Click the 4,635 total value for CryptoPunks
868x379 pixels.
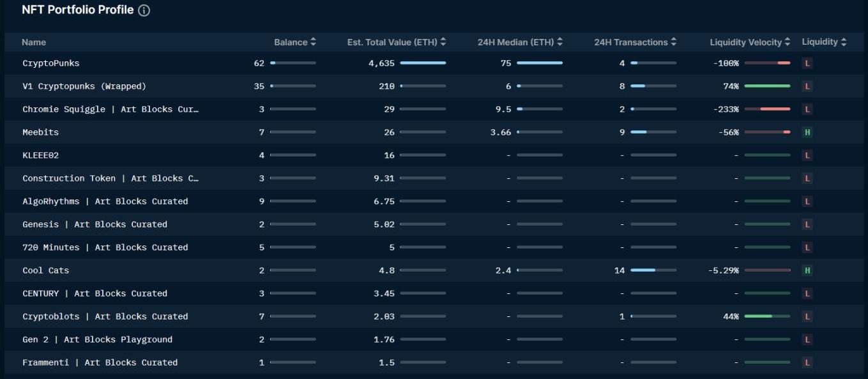click(381, 63)
